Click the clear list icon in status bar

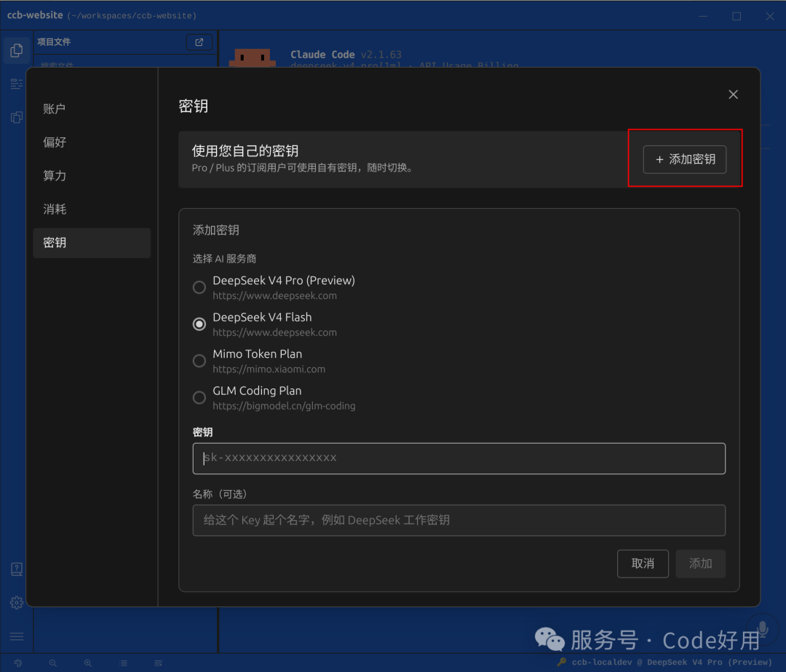click(x=159, y=663)
